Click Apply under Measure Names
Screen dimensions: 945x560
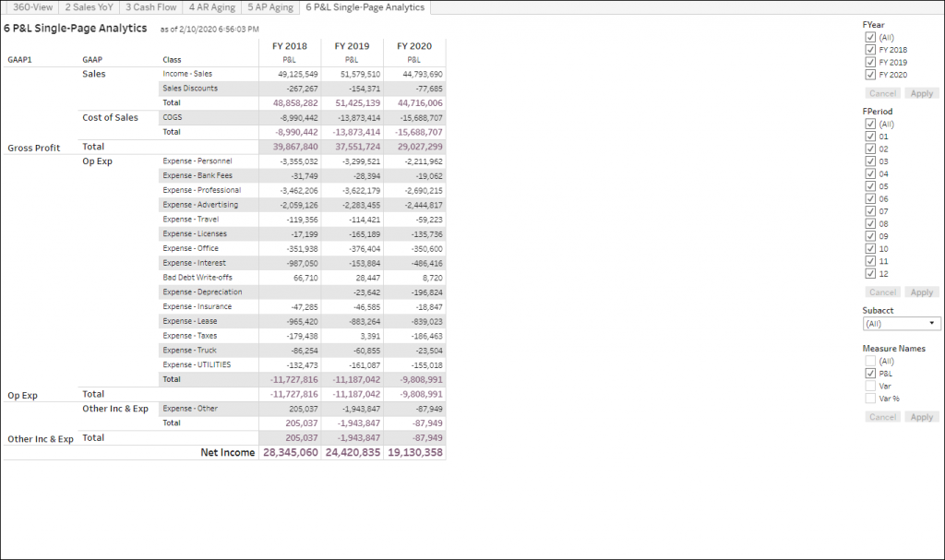click(921, 417)
